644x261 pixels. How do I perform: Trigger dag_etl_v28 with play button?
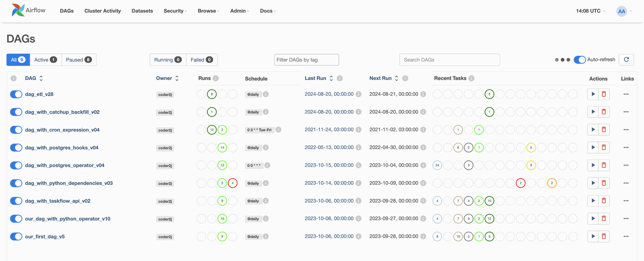593,94
